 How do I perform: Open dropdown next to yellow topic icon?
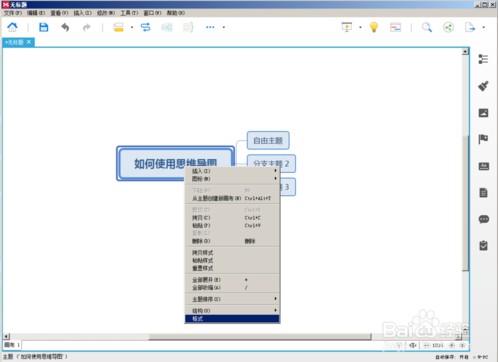(132, 27)
